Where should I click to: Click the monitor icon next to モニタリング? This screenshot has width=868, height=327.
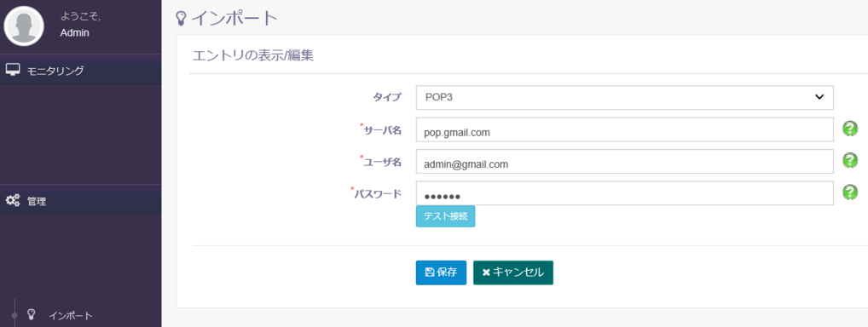click(13, 70)
